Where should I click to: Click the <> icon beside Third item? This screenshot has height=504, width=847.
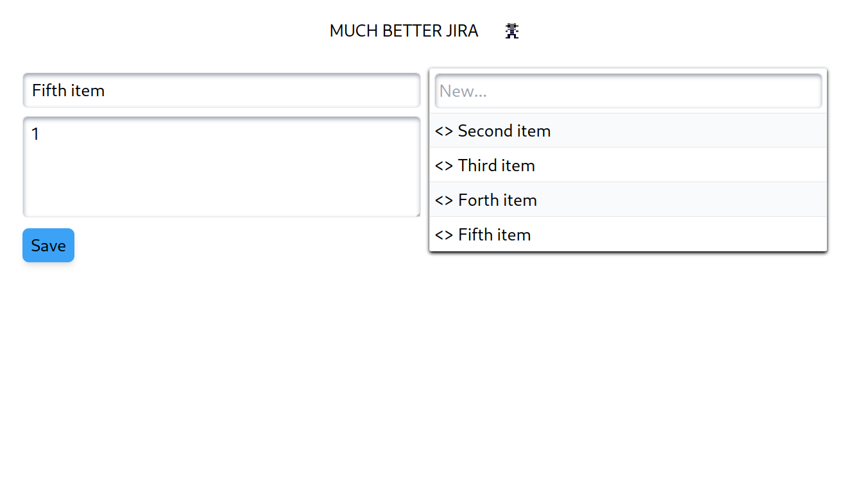coord(443,166)
